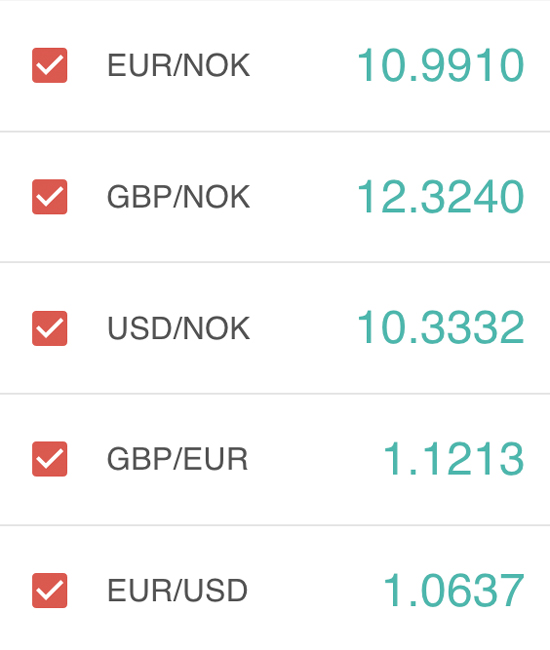
Task: Click the 10.9910 exchange rate value
Action: [441, 65]
